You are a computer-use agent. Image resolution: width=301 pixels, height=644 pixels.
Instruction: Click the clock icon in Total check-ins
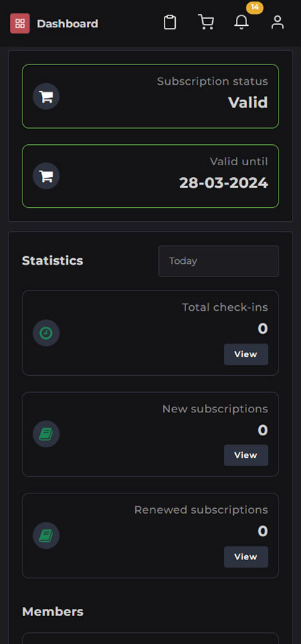pos(46,333)
